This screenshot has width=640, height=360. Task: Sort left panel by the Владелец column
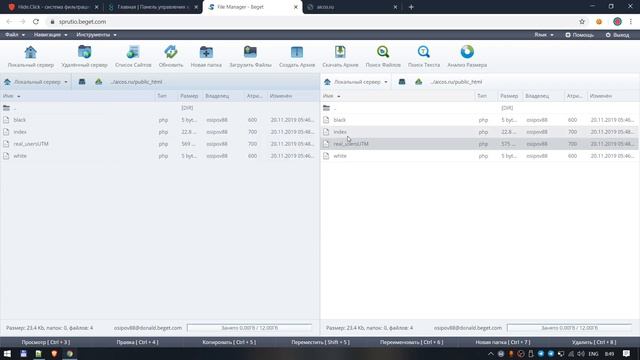(217, 96)
